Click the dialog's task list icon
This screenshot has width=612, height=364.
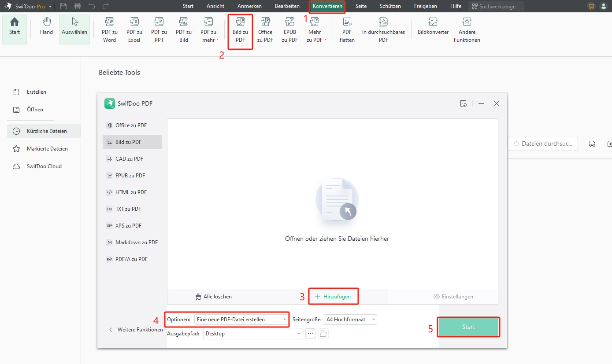click(x=464, y=103)
